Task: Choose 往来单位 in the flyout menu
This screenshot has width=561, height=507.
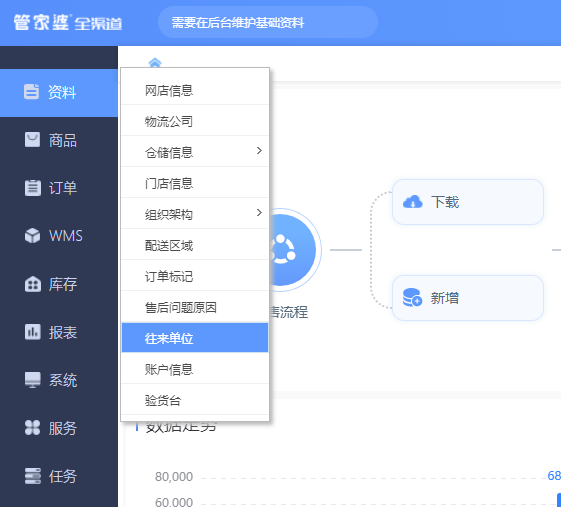Action: click(195, 338)
